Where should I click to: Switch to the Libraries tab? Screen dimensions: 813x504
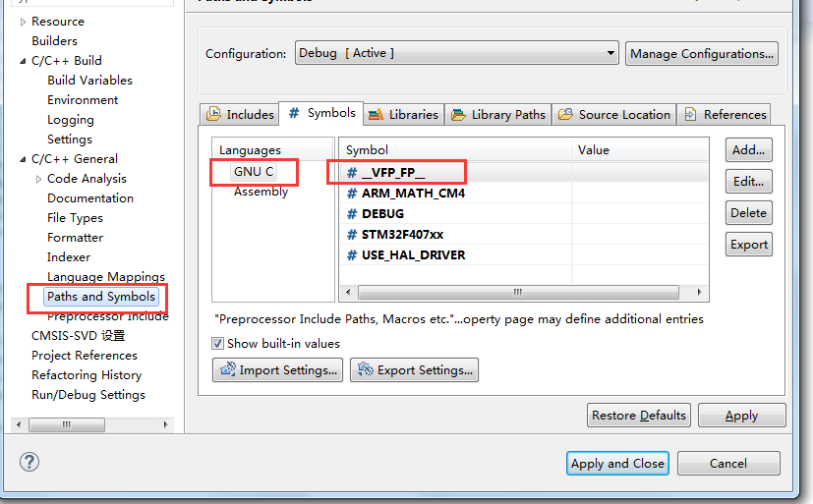click(x=403, y=115)
